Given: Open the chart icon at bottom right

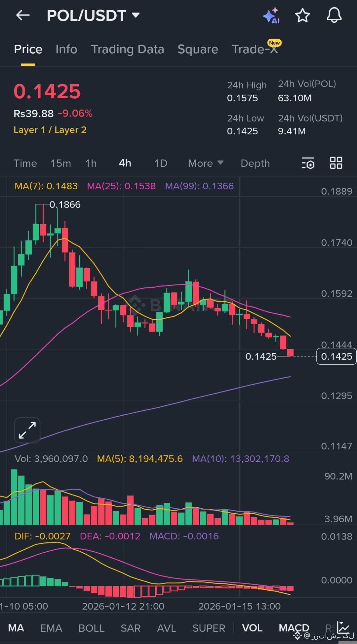Looking at the screenshot, I should coord(343,627).
